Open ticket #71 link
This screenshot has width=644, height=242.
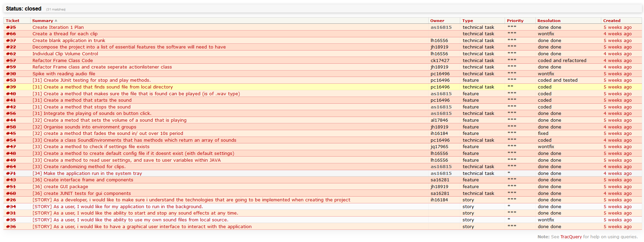[11, 174]
